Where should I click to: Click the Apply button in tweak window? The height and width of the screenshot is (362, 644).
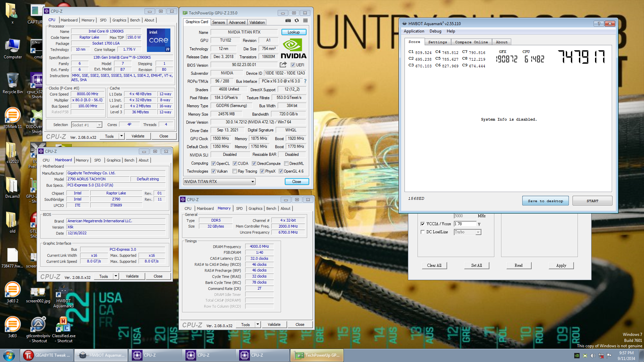(x=561, y=265)
